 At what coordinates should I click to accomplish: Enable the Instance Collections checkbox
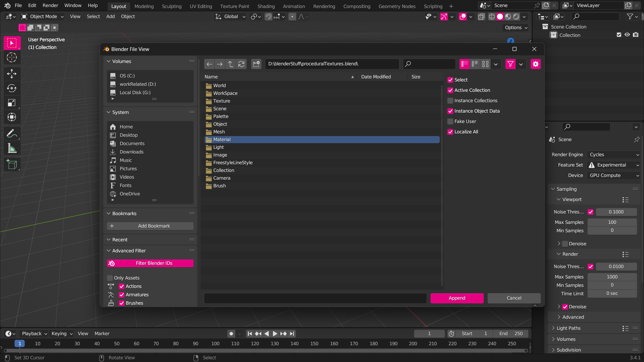click(450, 101)
